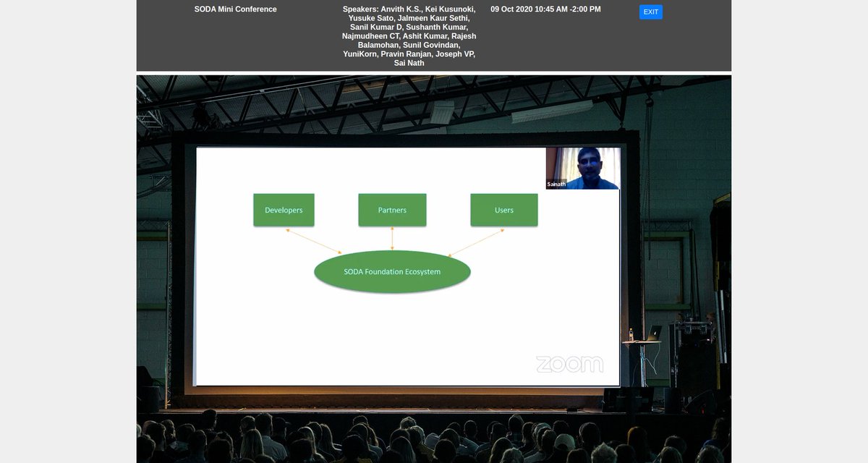Click the 09 Oct 2020 date and time
The height and width of the screenshot is (463, 868).
tap(545, 9)
